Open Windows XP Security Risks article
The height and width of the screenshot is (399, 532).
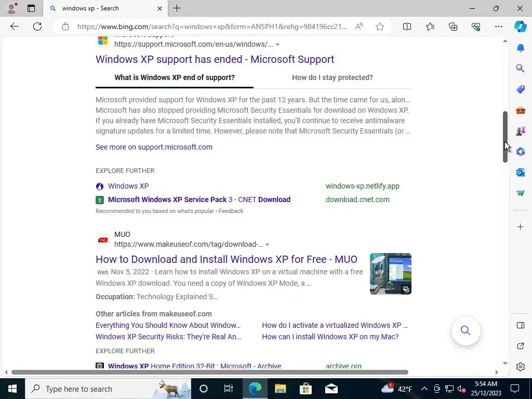tap(168, 337)
